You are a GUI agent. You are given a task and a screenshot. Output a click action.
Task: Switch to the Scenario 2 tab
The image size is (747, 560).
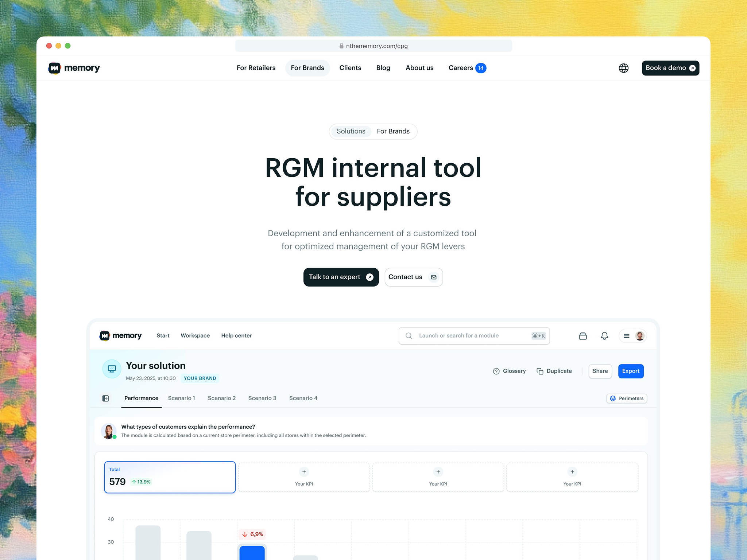click(222, 398)
